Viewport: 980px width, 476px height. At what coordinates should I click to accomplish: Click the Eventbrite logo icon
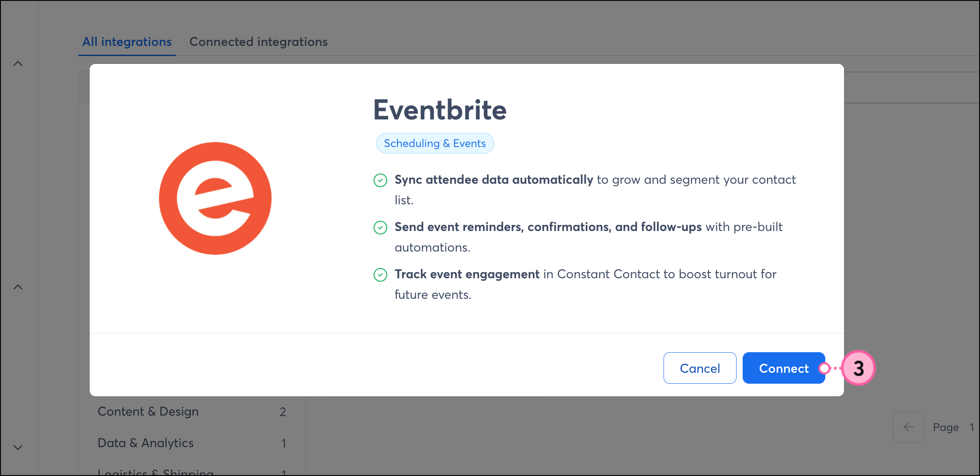click(215, 198)
